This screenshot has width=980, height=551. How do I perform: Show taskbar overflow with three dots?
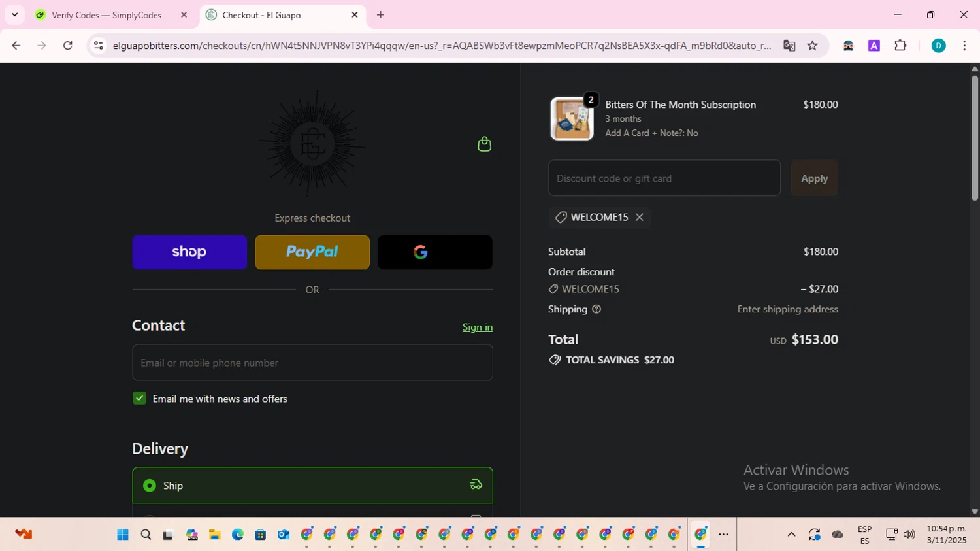[723, 535]
